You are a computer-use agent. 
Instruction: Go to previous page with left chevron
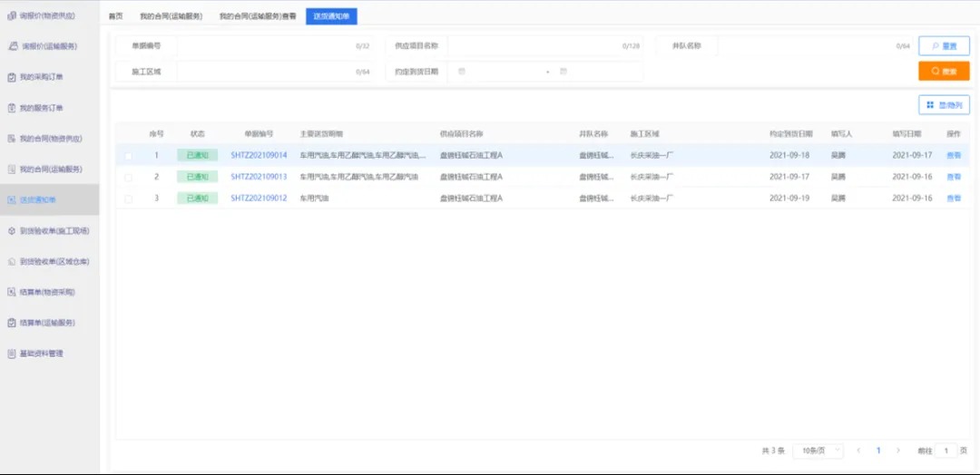[x=858, y=450]
